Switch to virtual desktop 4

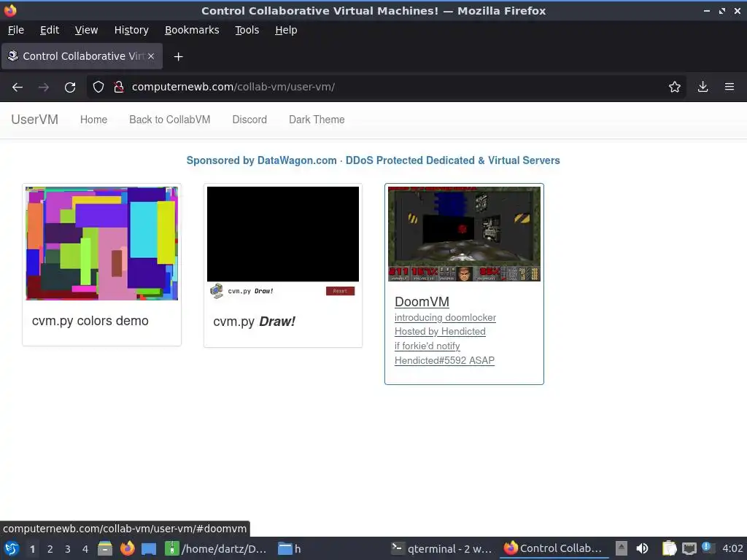(85, 549)
